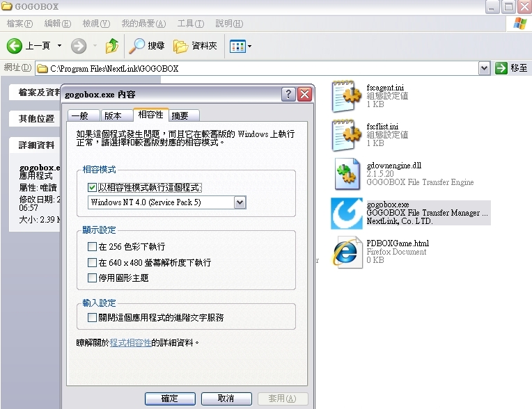Click the GOGOBOX File Transfer Engine description
Image resolution: width=532 pixels, height=409 pixels.
click(420, 182)
